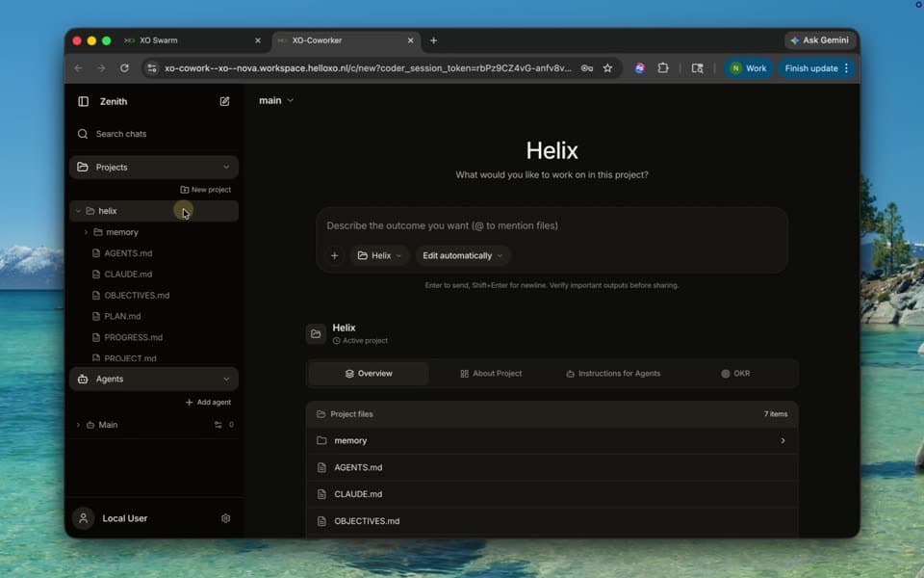Click the Local User avatar icon
Screen dimensions: 924x578
pos(83,518)
